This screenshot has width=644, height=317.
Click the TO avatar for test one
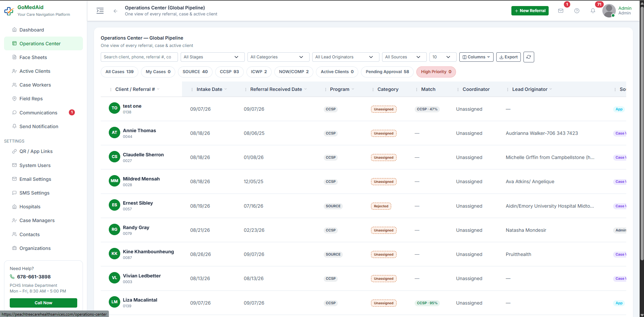[x=114, y=108]
